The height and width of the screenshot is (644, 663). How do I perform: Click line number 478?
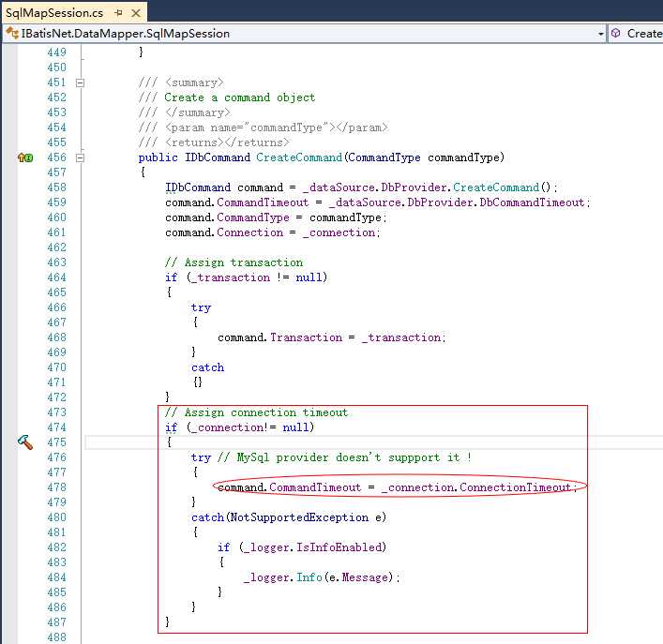[x=56, y=487]
